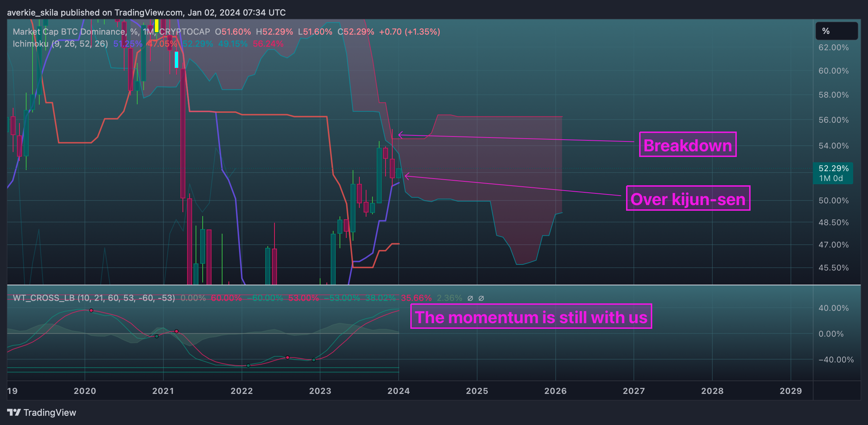The height and width of the screenshot is (425, 868).
Task: Click the Ichimoku value 51.25%
Action: [128, 44]
